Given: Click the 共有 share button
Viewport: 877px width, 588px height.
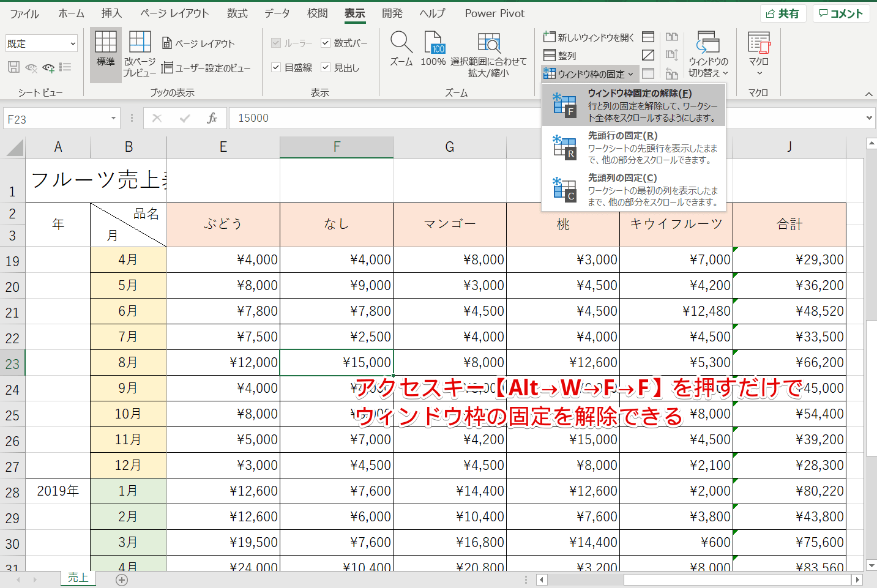Looking at the screenshot, I should tap(783, 13).
